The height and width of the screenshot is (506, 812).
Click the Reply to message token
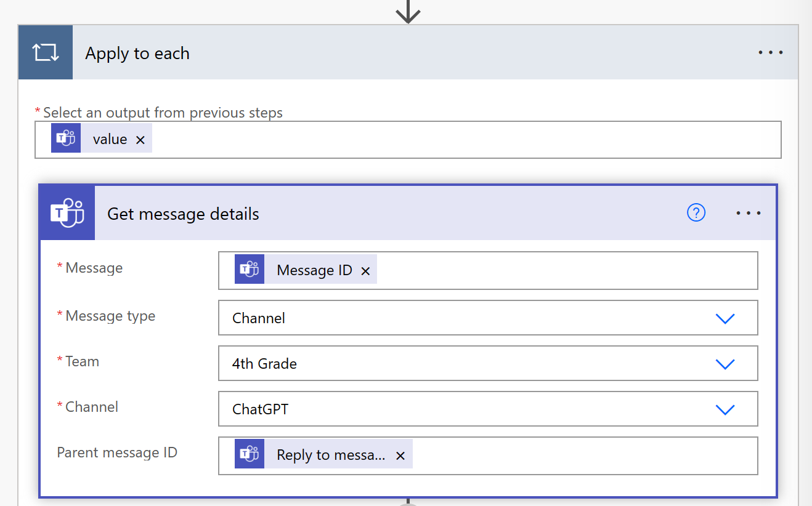(x=331, y=456)
